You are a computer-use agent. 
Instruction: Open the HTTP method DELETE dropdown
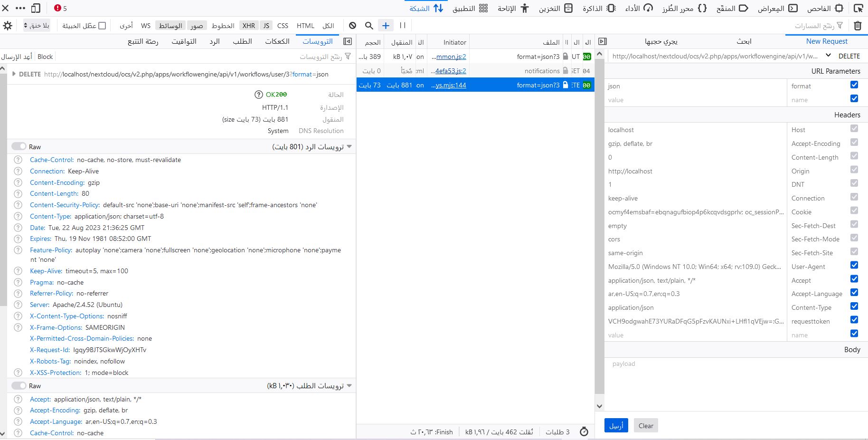pyautogui.click(x=843, y=56)
